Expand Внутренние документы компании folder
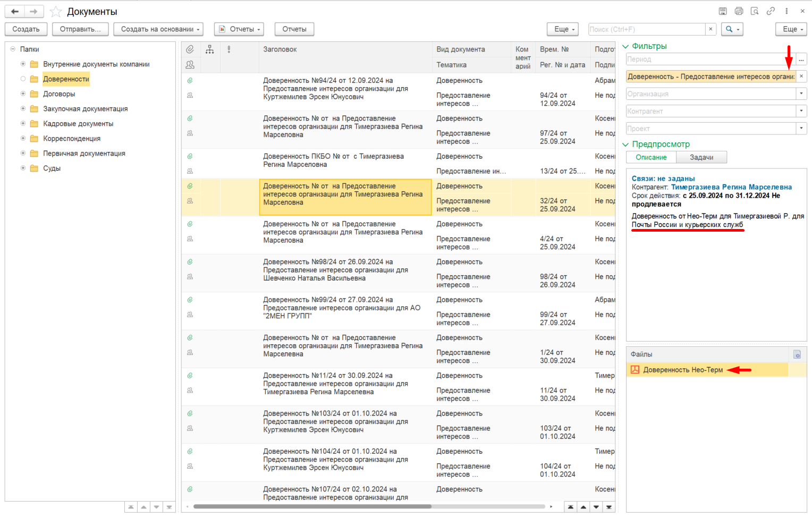 (23, 64)
